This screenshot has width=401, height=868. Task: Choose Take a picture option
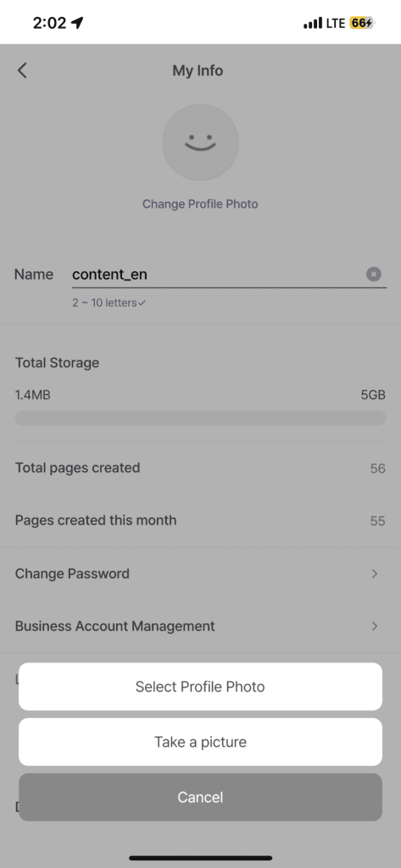[x=200, y=742]
